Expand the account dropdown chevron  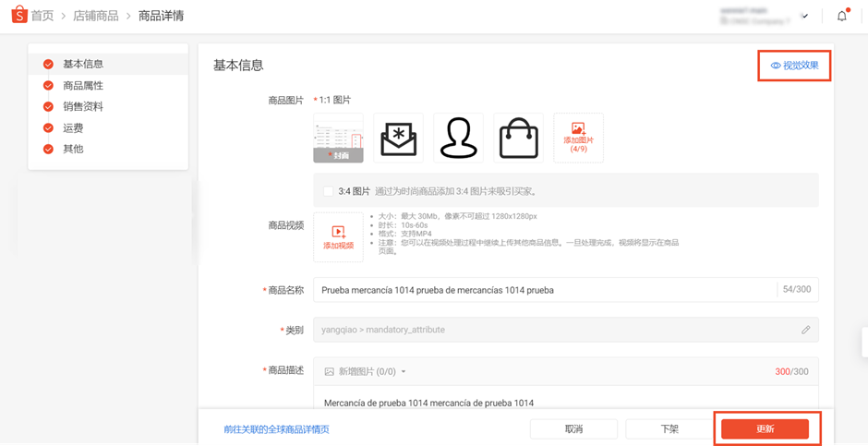(x=805, y=16)
